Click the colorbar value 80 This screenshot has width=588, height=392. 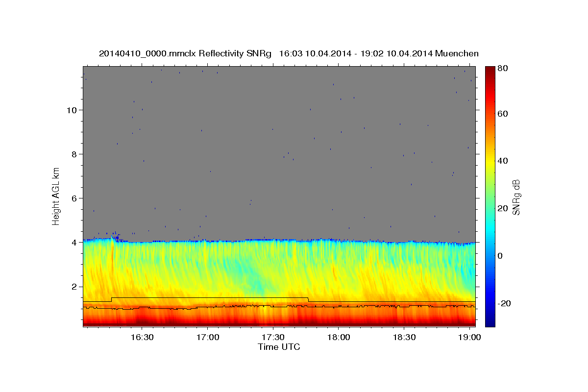[503, 69]
